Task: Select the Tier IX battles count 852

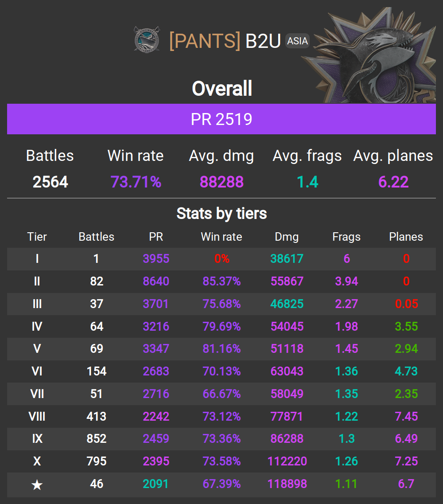Action: (97, 438)
